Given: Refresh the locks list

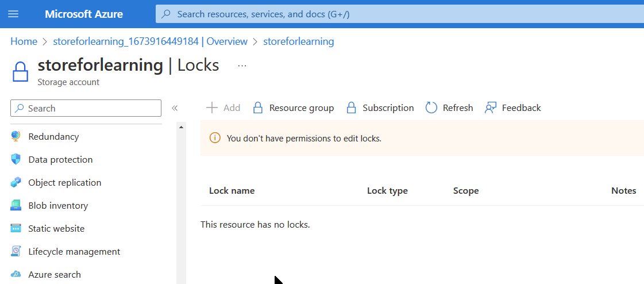Looking at the screenshot, I should coord(449,108).
